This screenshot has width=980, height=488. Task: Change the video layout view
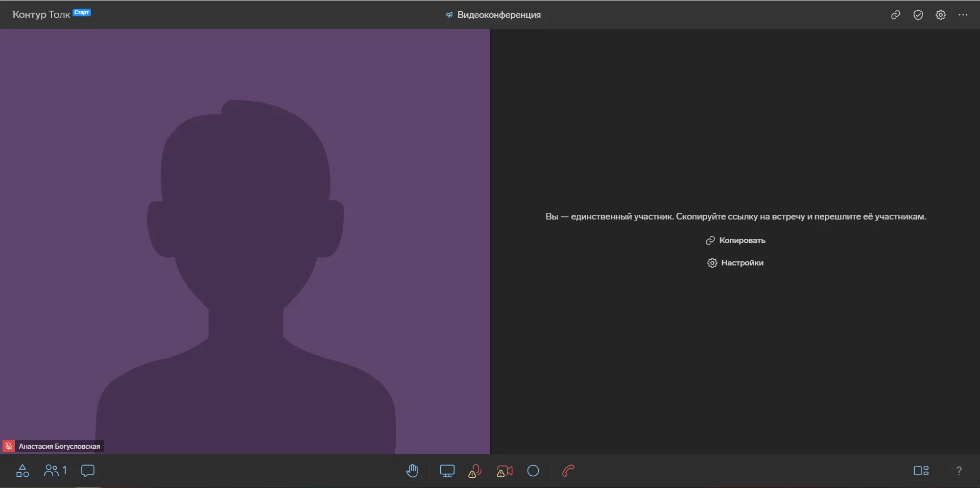tap(921, 471)
